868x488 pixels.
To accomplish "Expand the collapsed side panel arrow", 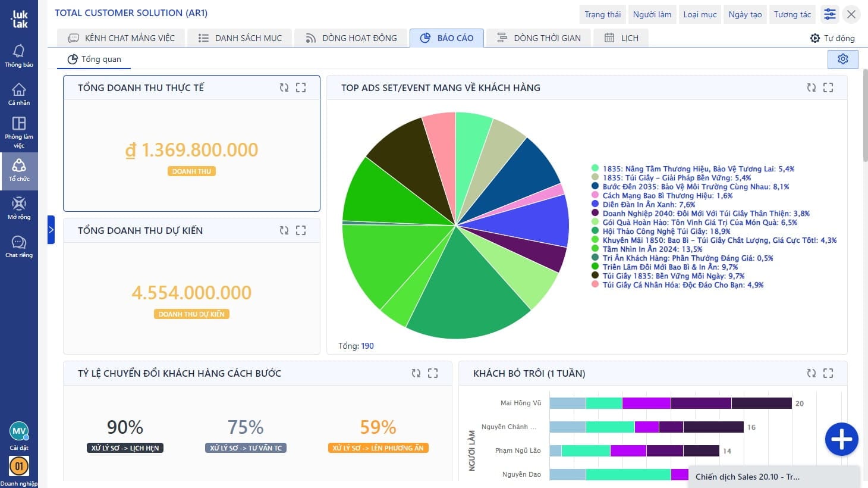I will tap(51, 230).
